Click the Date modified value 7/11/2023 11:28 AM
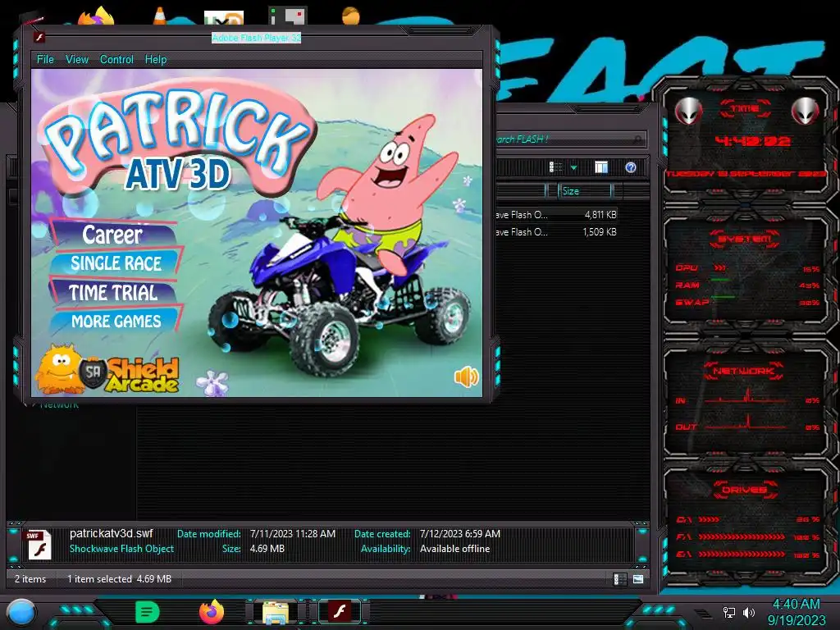This screenshot has width=840, height=630. 293,533
